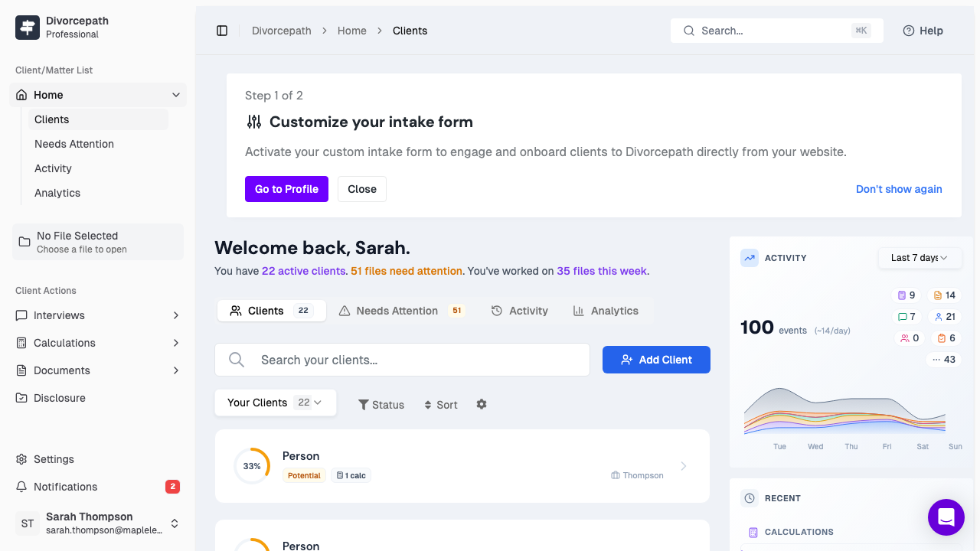Open the 22 active clients link
980x551 pixels.
(x=303, y=271)
